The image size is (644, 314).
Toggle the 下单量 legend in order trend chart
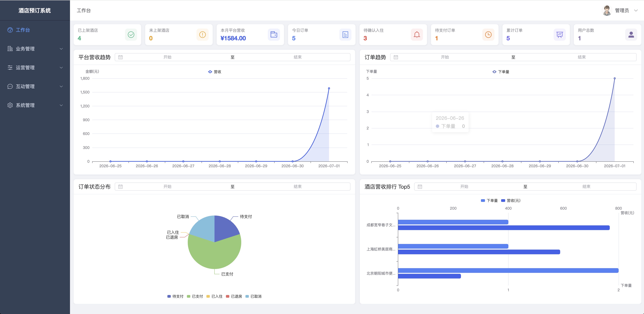501,72
